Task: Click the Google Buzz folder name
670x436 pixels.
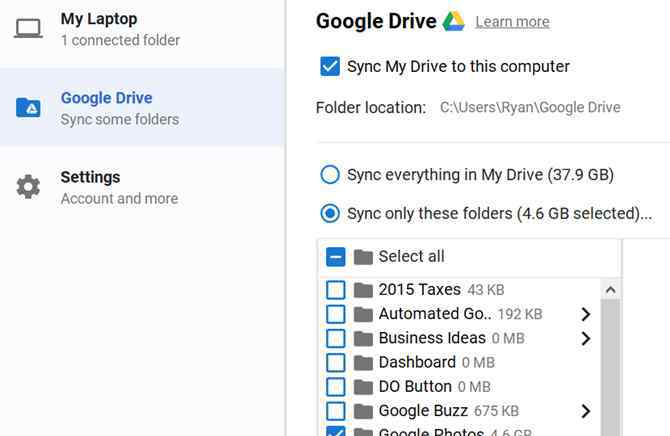Action: 423,411
